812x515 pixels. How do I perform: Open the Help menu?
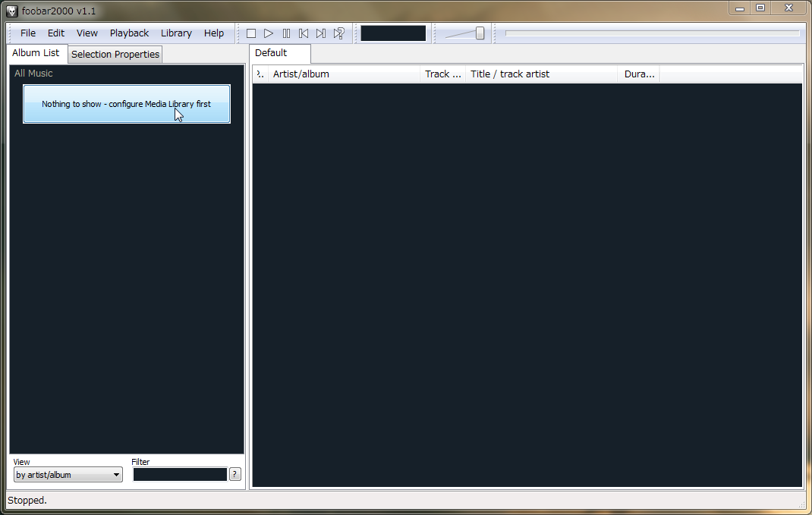click(x=214, y=33)
